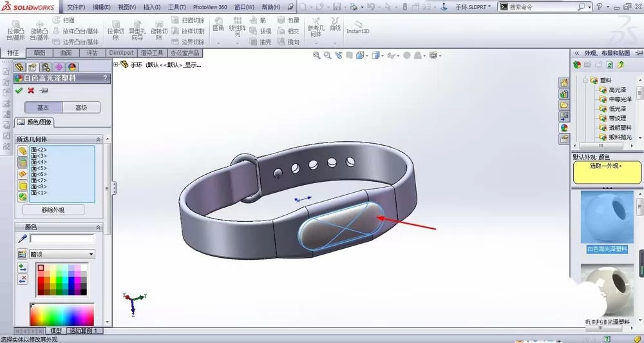Remove the selected swatch color icon

tap(23, 280)
